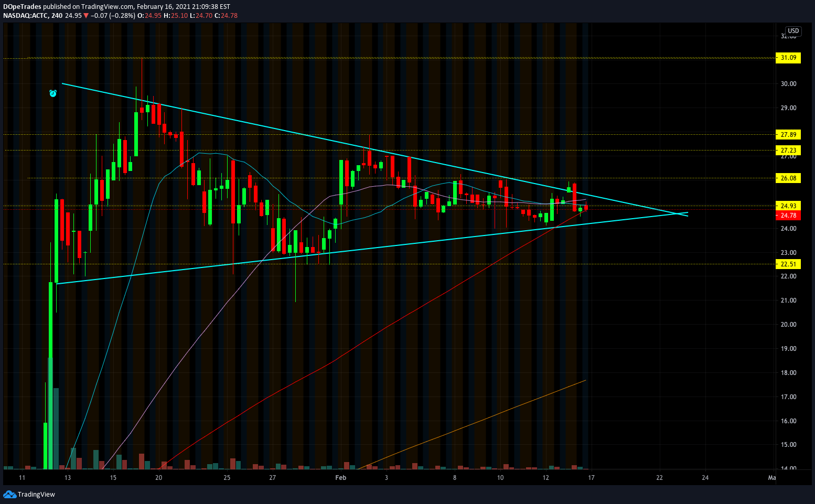This screenshot has height=504, width=815.
Task: Click the 8 date label on time axis
Action: [x=455, y=478]
